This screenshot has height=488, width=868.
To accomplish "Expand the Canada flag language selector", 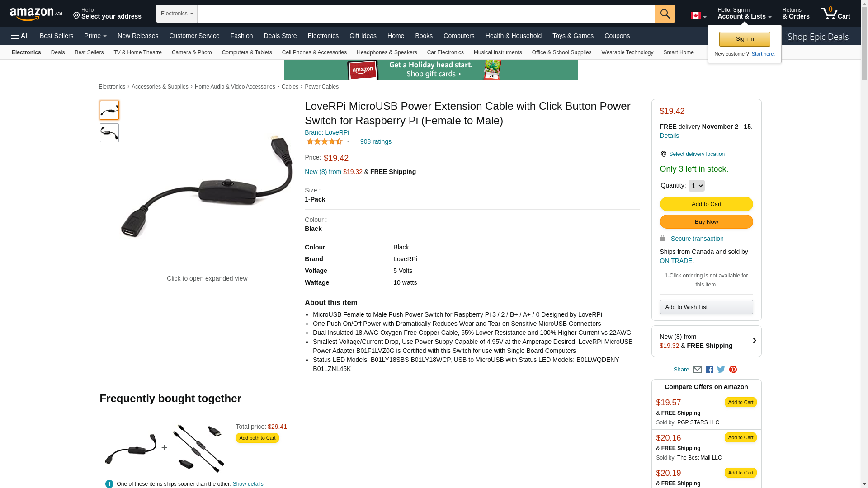I will [698, 16].
